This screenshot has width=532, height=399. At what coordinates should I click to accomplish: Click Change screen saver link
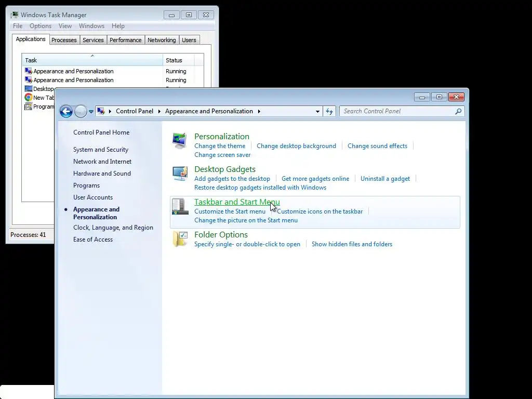point(222,155)
